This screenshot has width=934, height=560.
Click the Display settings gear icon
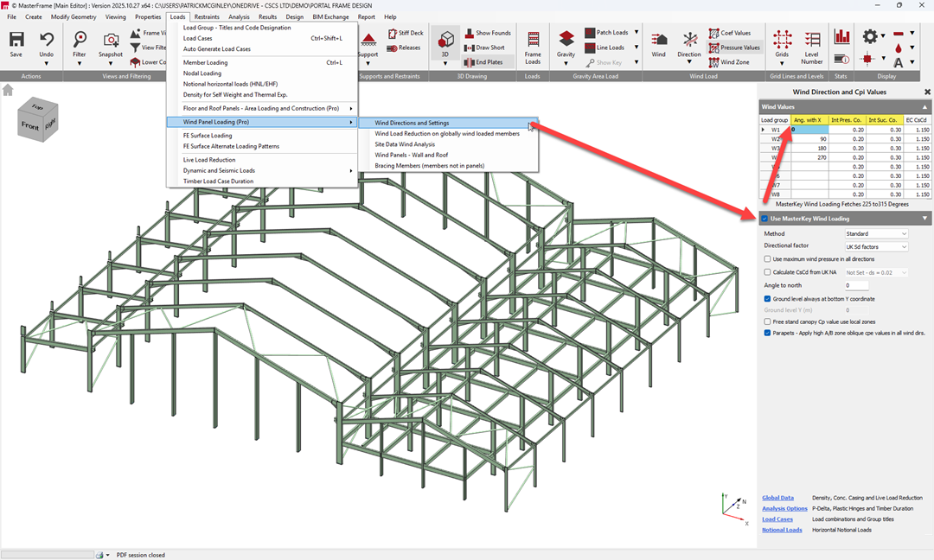pos(870,36)
